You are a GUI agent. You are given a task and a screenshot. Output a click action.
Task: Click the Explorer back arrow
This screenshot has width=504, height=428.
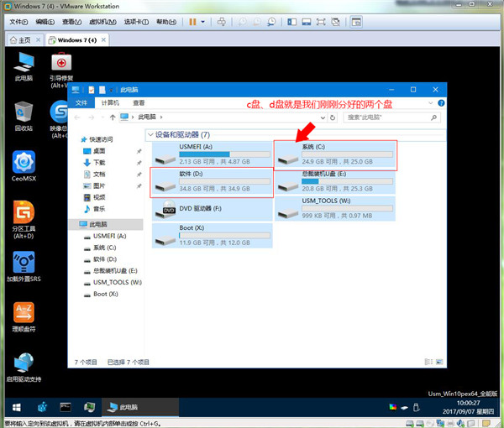pos(77,117)
